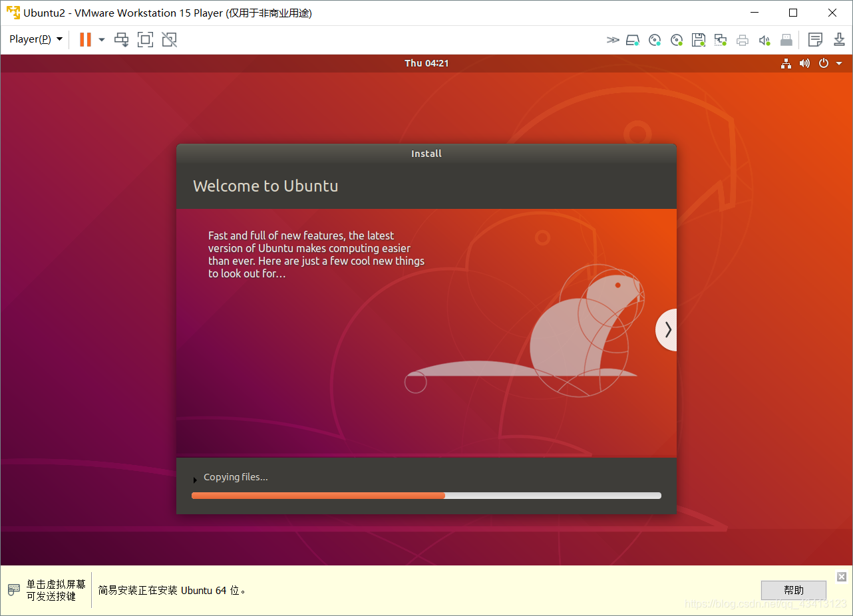Go to the next installer slide
The height and width of the screenshot is (616, 853).
coord(667,330)
